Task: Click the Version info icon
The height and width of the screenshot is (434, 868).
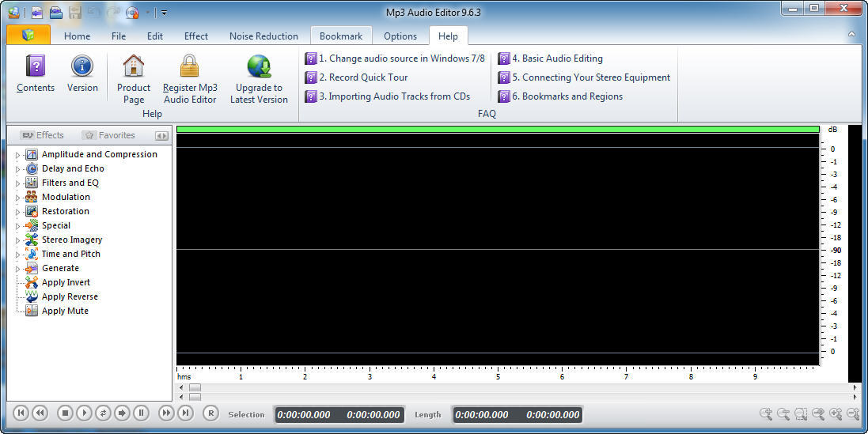Action: [x=82, y=66]
